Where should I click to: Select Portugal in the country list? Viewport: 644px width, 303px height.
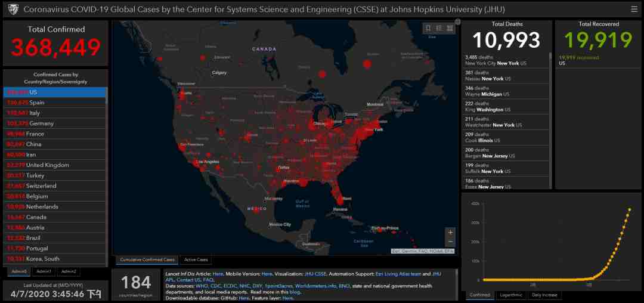[54, 248]
